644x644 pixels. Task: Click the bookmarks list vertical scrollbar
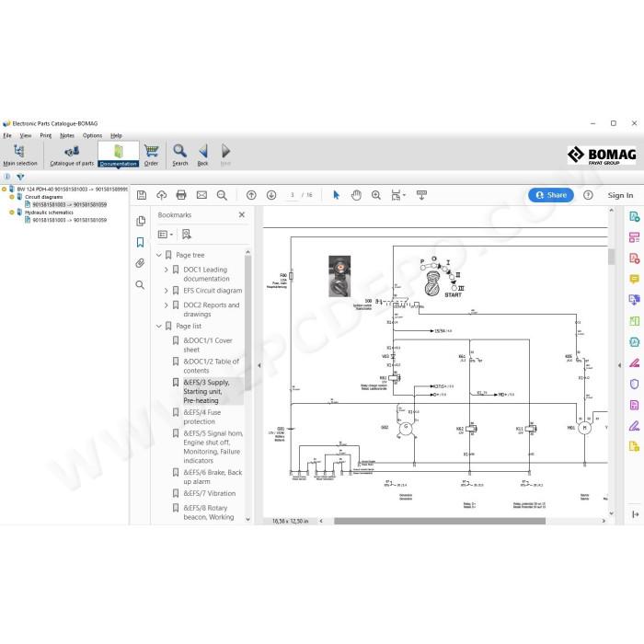coord(247,324)
